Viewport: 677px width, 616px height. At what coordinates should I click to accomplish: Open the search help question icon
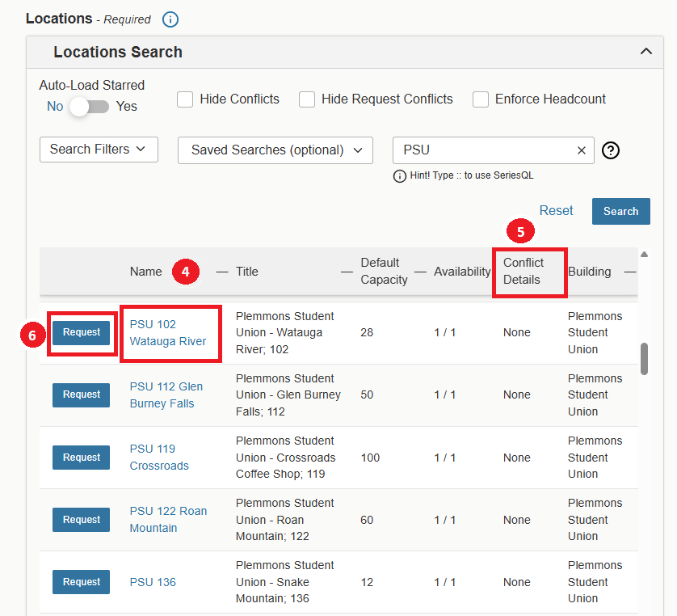pyautogui.click(x=611, y=150)
